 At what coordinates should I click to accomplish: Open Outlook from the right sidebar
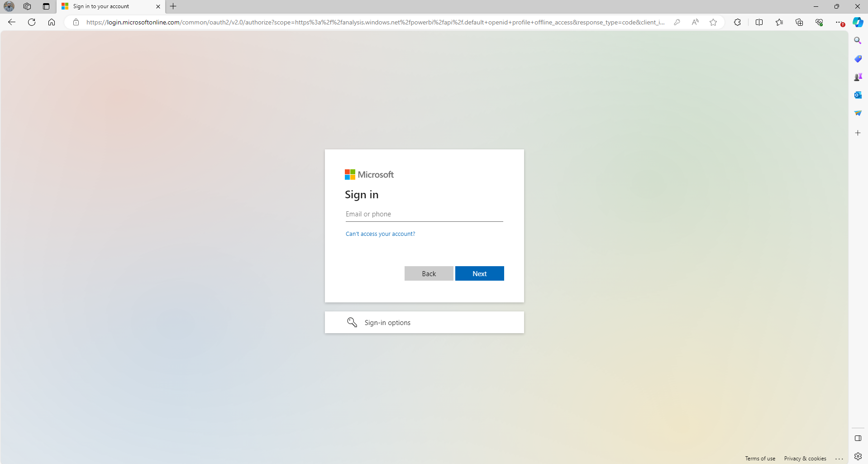858,95
